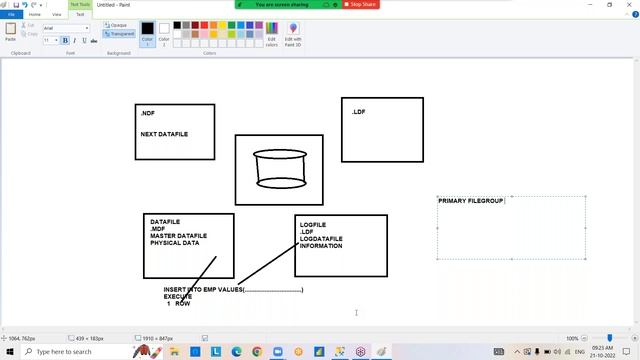
Task: Pick the orange color swatch
Action: coord(213,25)
